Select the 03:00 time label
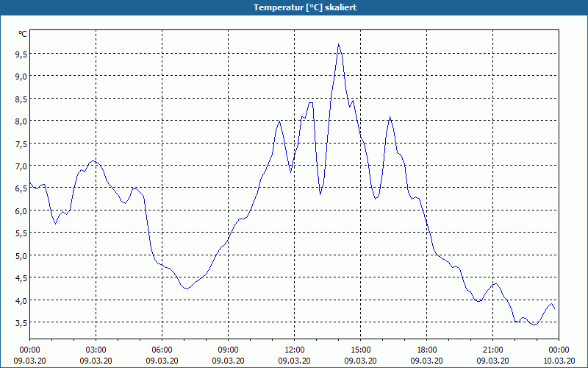This screenshot has width=588, height=368. point(96,350)
